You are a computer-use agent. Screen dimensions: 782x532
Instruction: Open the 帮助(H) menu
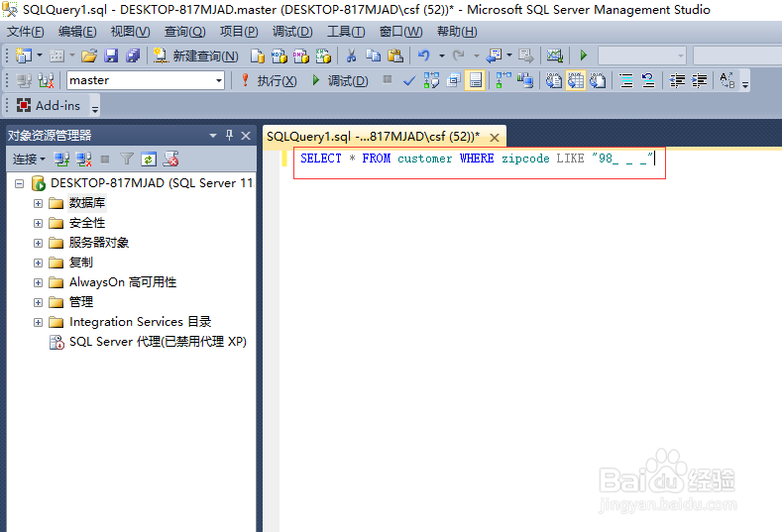coord(457,32)
